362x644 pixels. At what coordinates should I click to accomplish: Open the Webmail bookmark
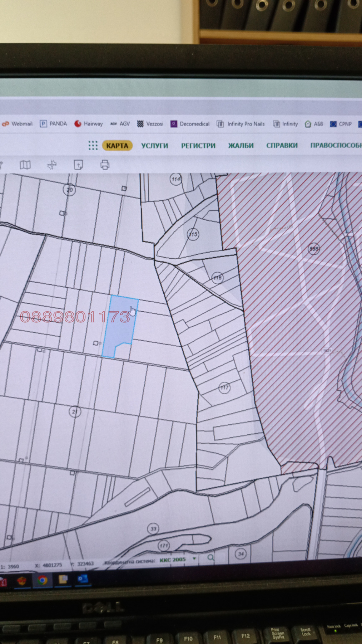[x=18, y=124]
